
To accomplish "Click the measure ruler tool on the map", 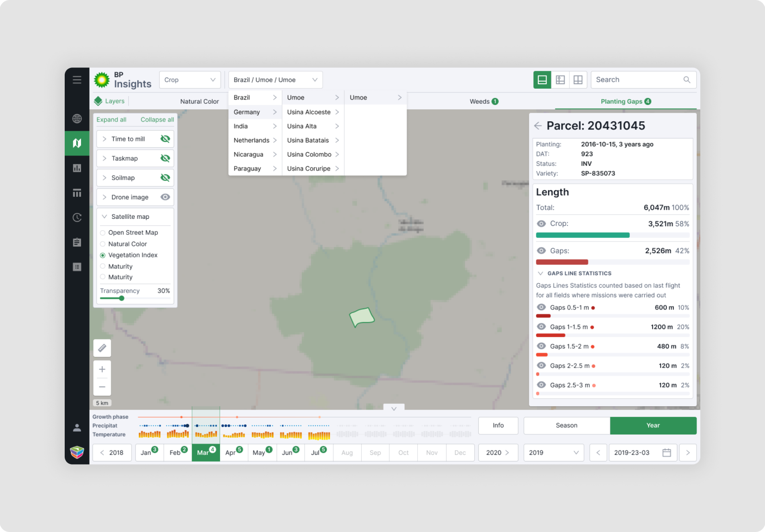I will (102, 348).
